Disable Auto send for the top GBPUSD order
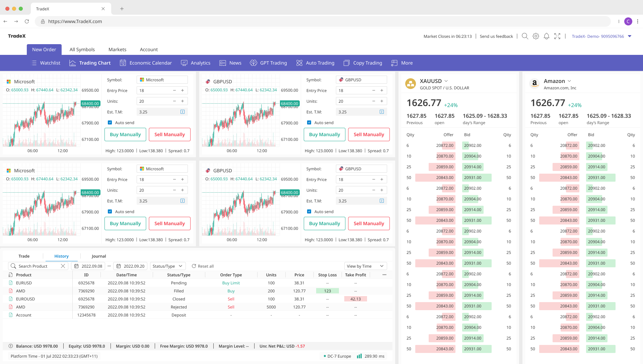Image resolution: width=643 pixels, height=364 pixels. click(x=309, y=122)
